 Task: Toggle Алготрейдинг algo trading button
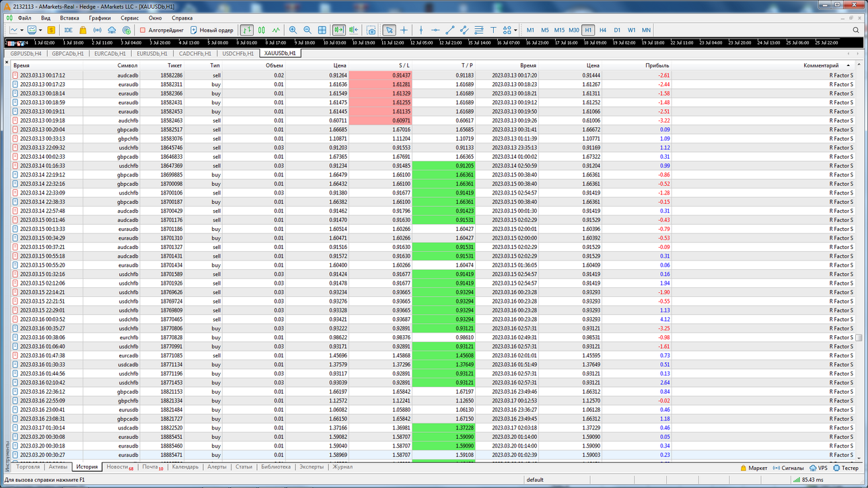click(x=161, y=30)
